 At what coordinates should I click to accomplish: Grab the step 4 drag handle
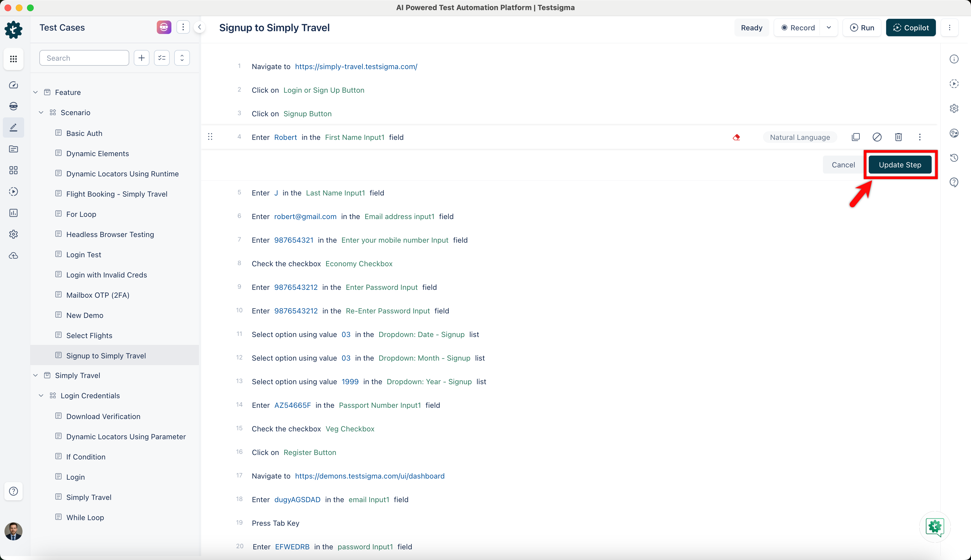(x=210, y=137)
